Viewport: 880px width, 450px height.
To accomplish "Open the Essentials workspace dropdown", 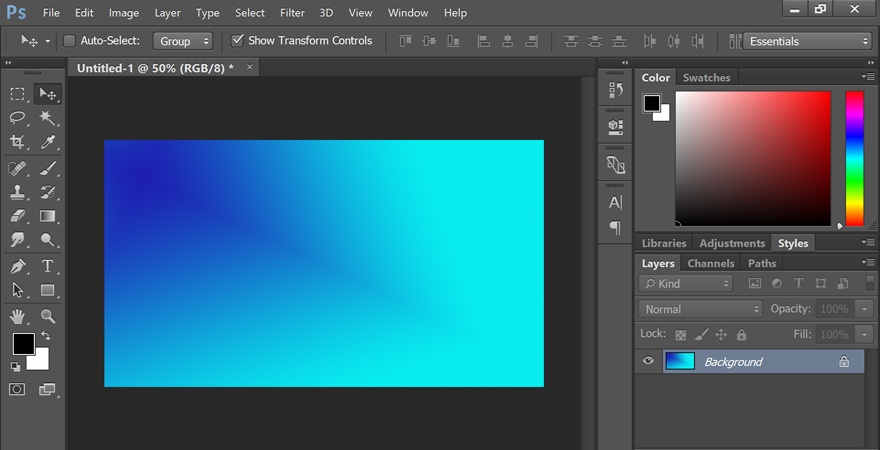I will [806, 41].
